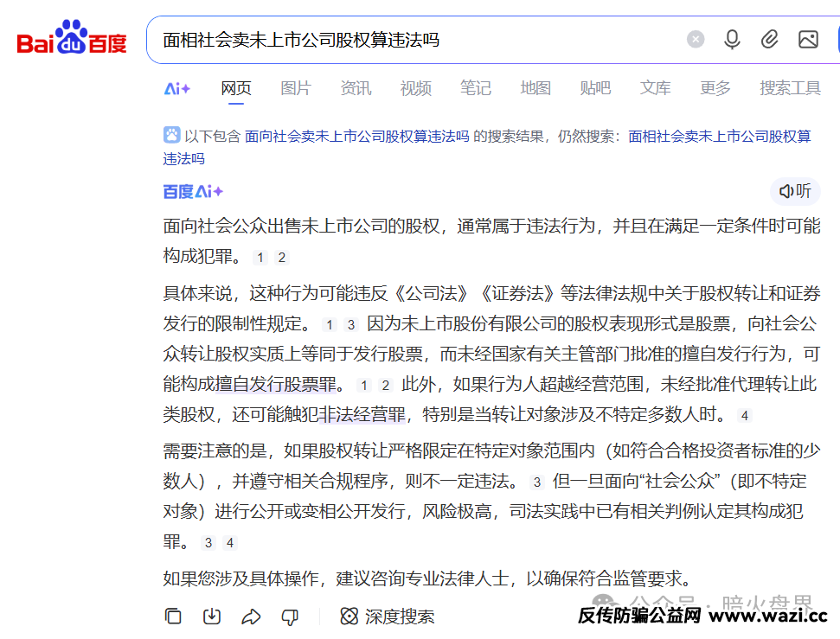This screenshot has width=840, height=639.
Task: Click the Baidu logo
Action: (x=72, y=39)
